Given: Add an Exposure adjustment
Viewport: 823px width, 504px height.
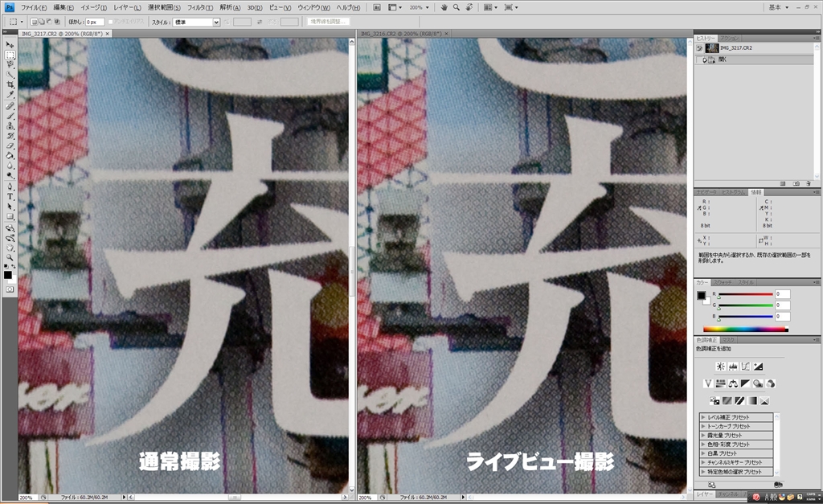Looking at the screenshot, I should (758, 367).
